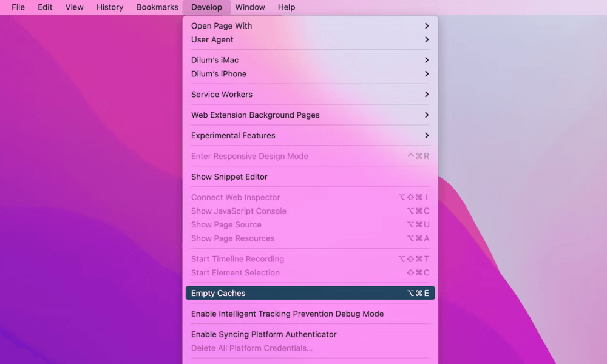Image resolution: width=607 pixels, height=364 pixels.
Task: Open the Help menu
Action: (287, 7)
